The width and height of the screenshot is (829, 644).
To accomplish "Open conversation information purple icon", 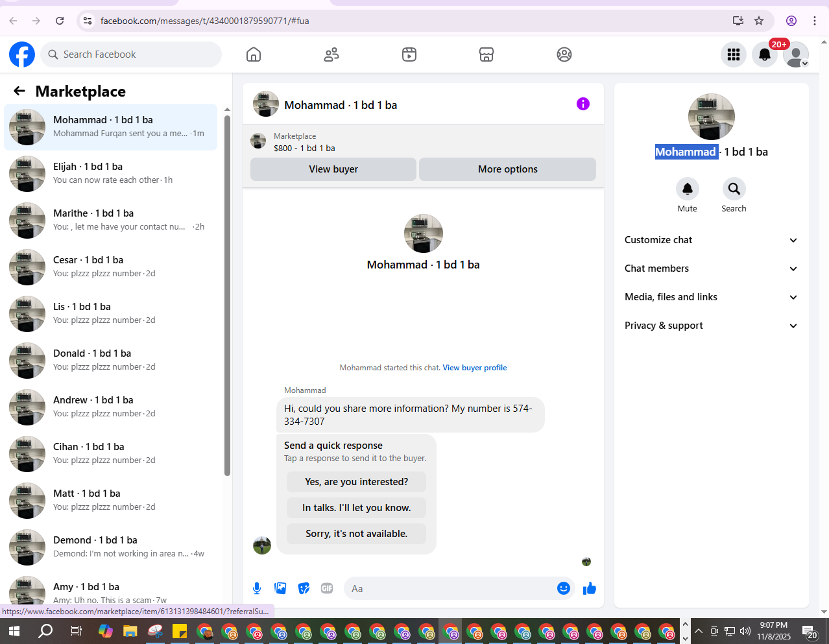I will pyautogui.click(x=583, y=104).
